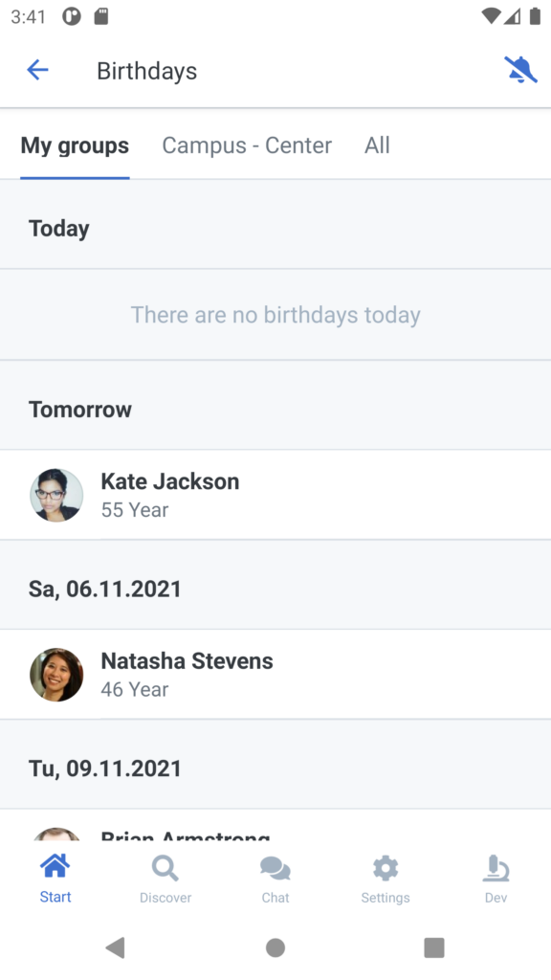551x980 pixels.
Task: Tap the Tomorrow section header
Action: [275, 410]
